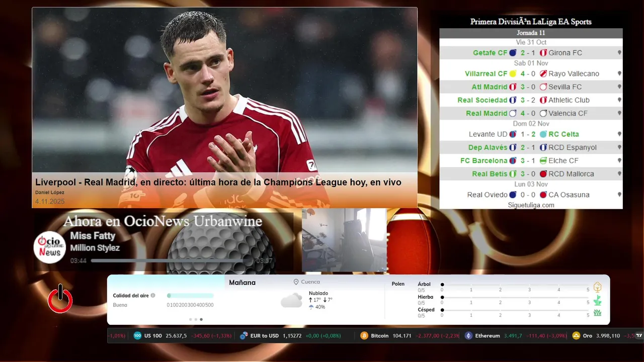Select the active weather widget page dot

[x=201, y=319]
